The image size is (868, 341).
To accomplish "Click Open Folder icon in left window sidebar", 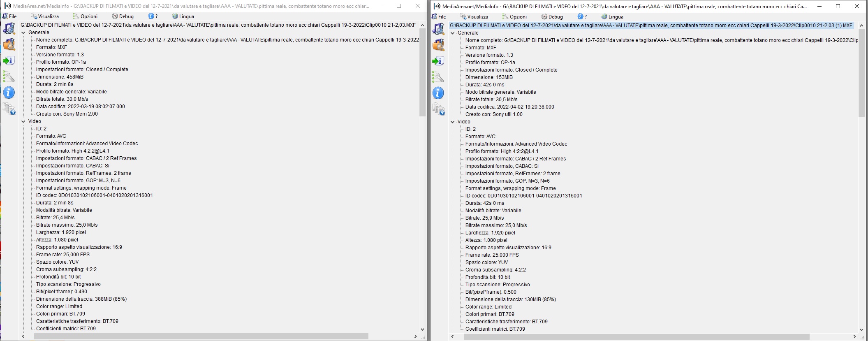I will pos(9,44).
